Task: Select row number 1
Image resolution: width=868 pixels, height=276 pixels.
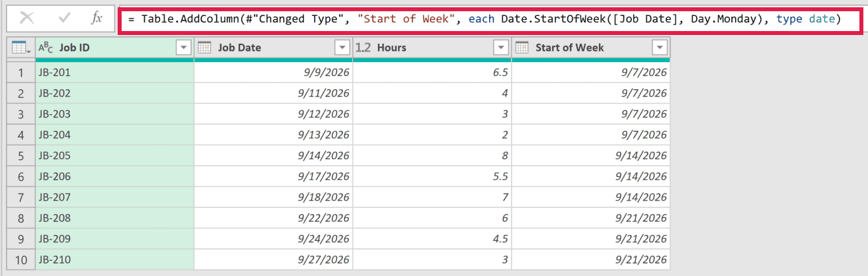Action: pyautogui.click(x=20, y=73)
